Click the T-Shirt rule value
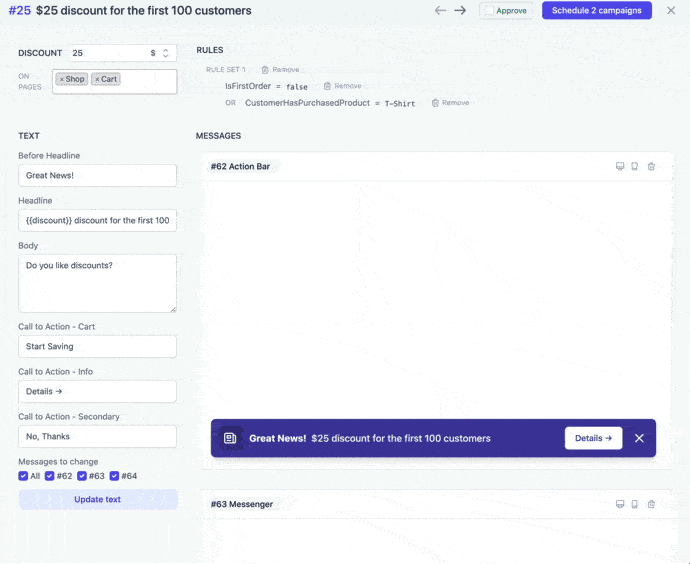Viewport: 690px width, 564px height. 400,103
